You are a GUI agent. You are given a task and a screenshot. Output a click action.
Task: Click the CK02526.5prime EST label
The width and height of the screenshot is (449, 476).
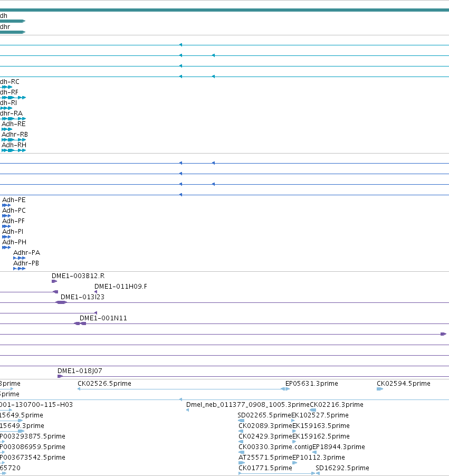click(x=104, y=384)
